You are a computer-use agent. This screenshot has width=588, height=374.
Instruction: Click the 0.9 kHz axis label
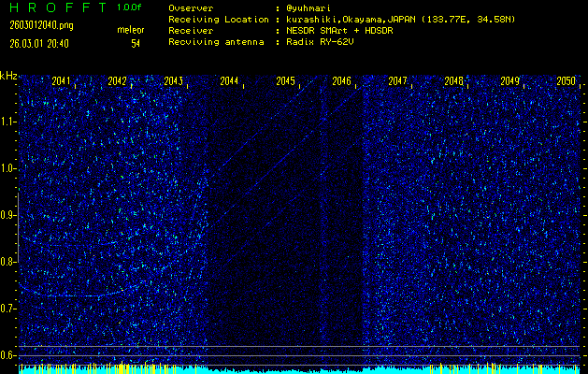click(x=8, y=215)
